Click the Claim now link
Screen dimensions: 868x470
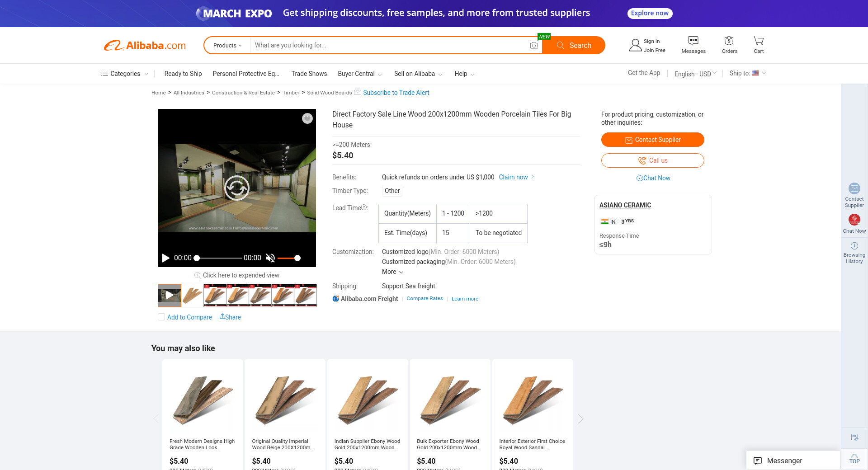(x=513, y=177)
